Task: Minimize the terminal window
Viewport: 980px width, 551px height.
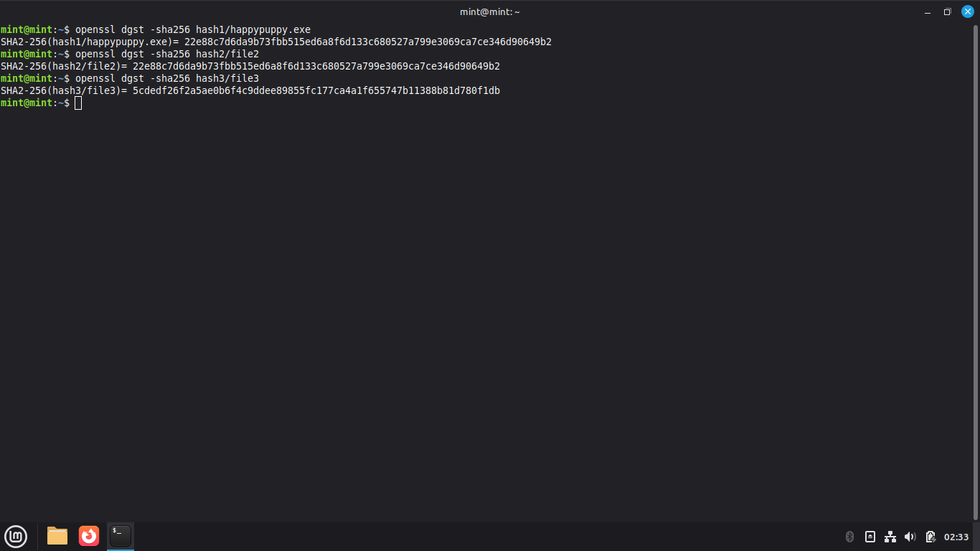Action: click(x=928, y=11)
